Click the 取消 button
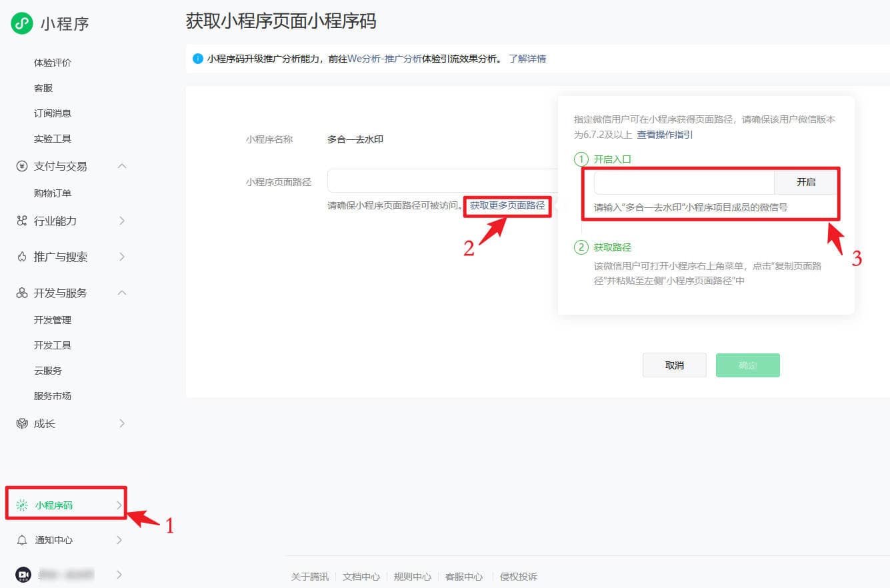 click(674, 365)
